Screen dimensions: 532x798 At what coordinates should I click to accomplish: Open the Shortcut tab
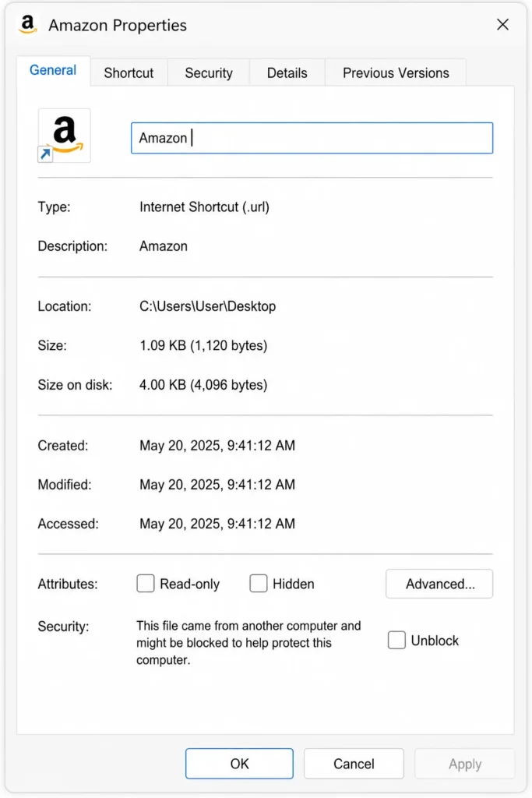[129, 72]
